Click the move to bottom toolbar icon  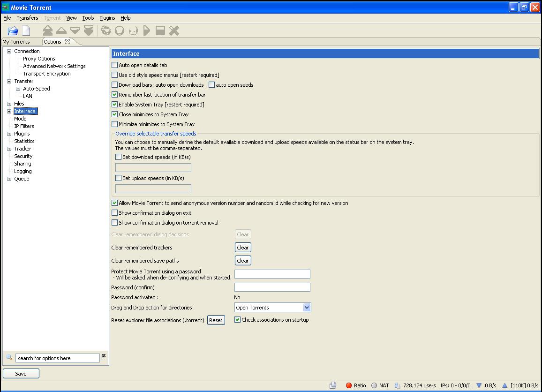pyautogui.click(x=89, y=31)
